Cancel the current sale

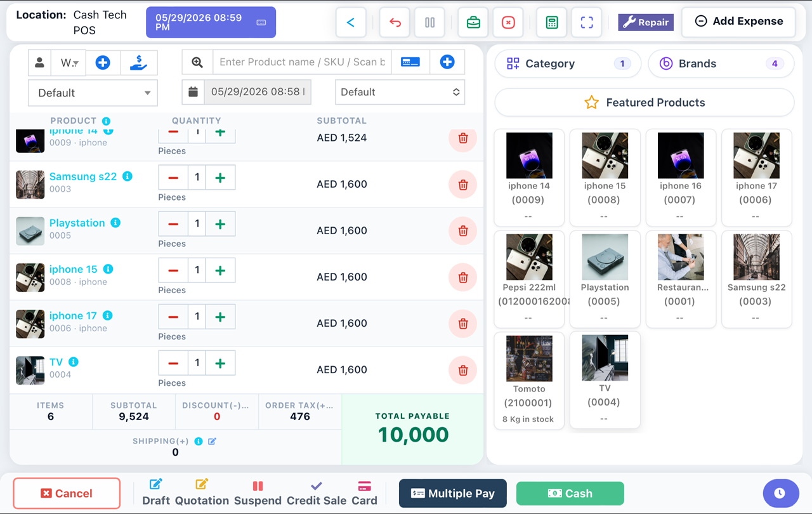[x=67, y=493]
